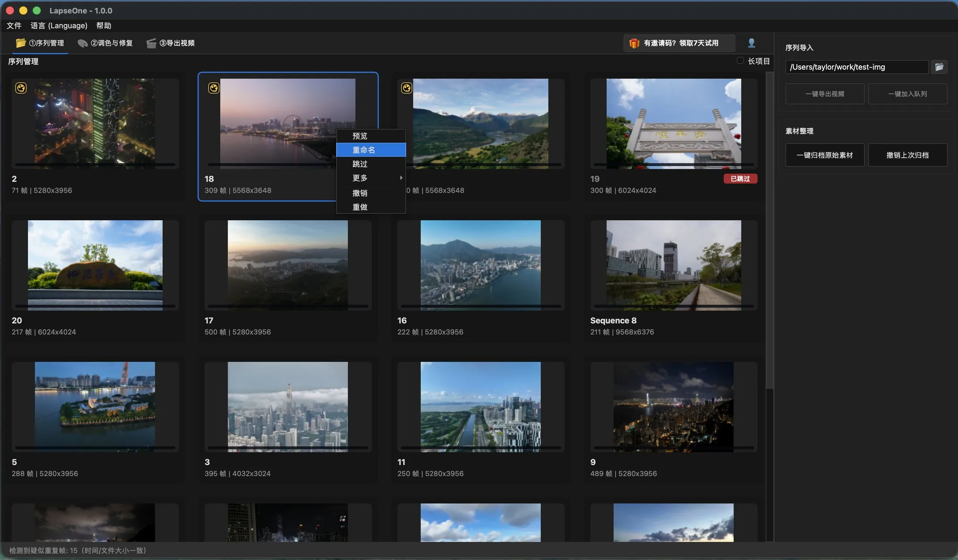Click the 一键归档原始素材 button

click(x=825, y=155)
